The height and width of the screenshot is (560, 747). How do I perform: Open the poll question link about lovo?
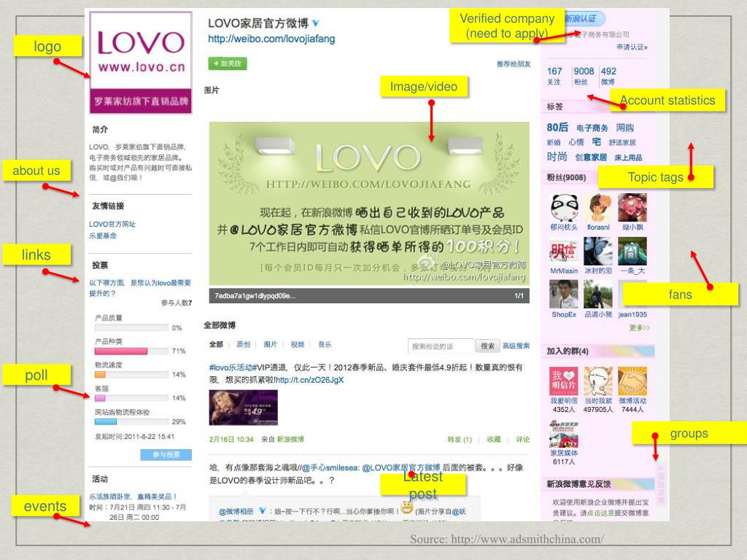pyautogui.click(x=140, y=287)
